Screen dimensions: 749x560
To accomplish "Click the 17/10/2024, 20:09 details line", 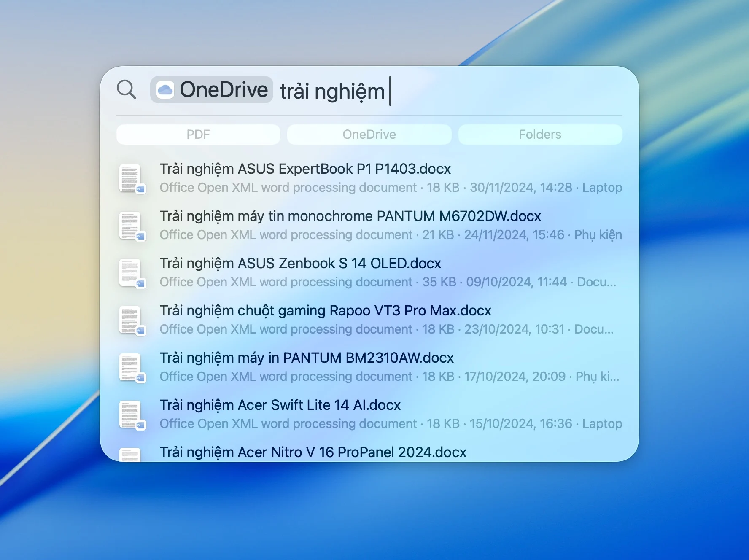I will (390, 377).
